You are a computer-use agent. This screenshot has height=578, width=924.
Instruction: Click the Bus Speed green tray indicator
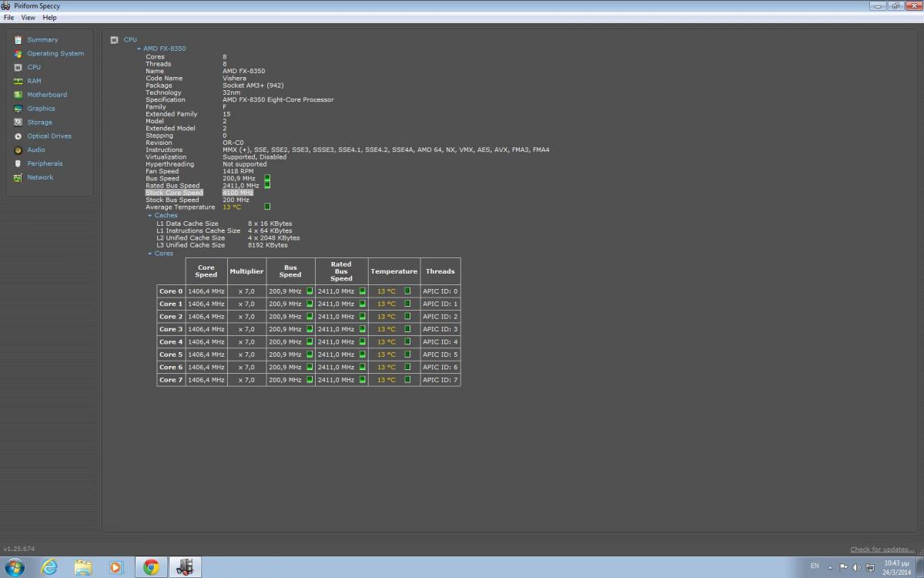point(267,178)
